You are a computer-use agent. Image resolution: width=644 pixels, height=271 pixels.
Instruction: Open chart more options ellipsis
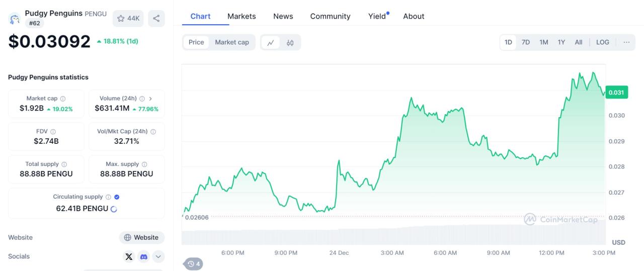coord(626,42)
